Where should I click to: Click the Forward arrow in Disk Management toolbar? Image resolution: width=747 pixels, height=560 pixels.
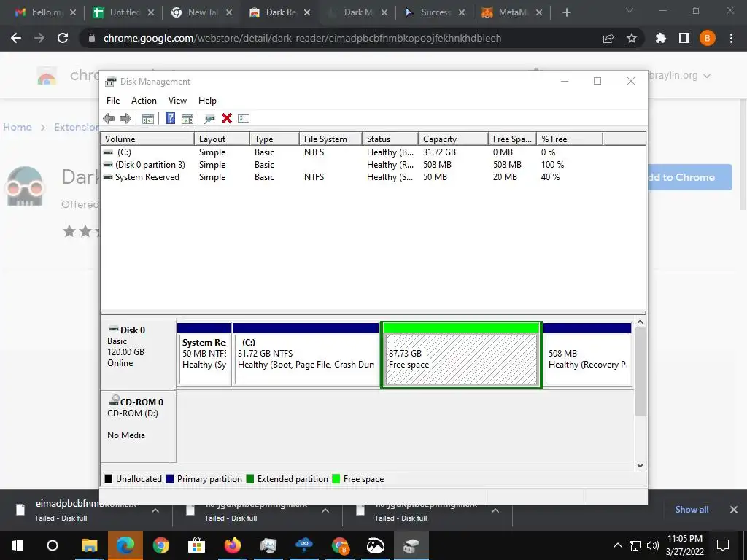coord(125,118)
